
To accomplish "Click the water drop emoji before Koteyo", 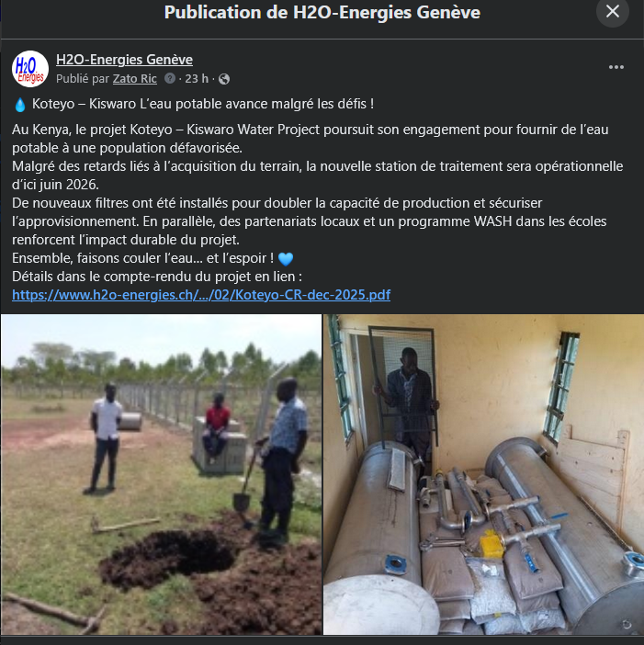I will click(20, 105).
